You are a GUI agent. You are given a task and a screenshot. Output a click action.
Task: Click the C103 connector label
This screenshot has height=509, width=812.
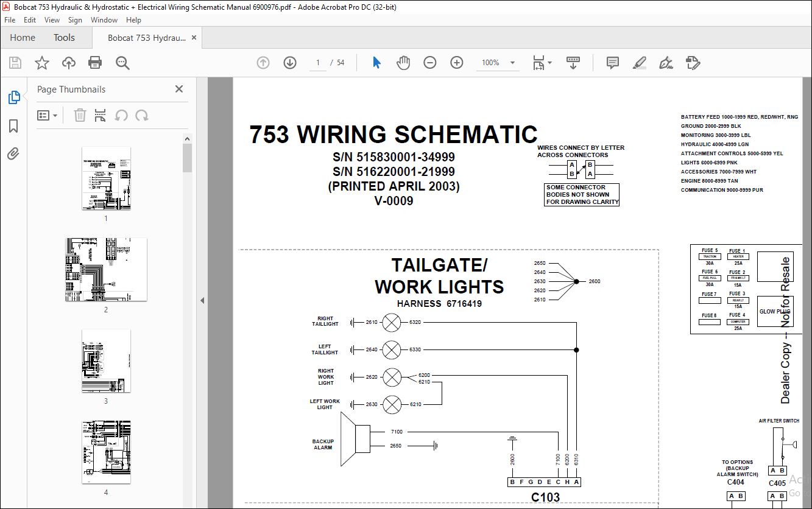[x=545, y=497]
